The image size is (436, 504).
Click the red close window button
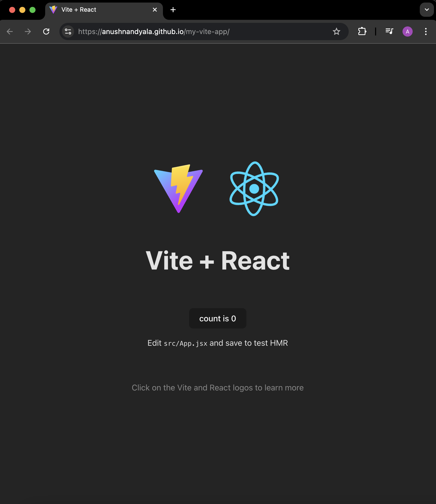pyautogui.click(x=12, y=10)
